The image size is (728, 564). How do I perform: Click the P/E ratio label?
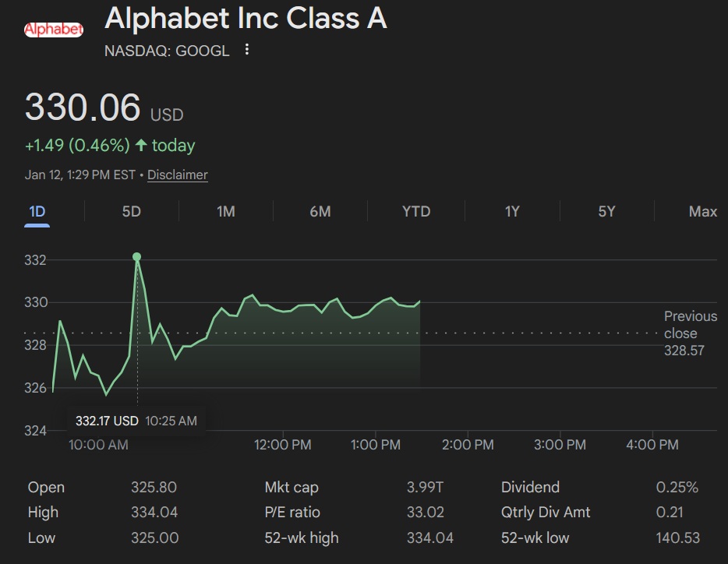(x=292, y=513)
